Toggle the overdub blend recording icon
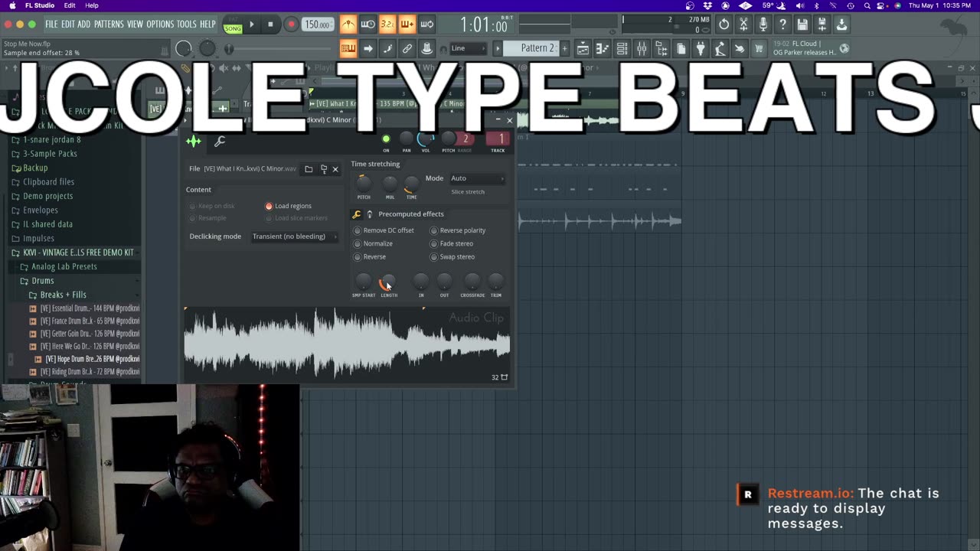 pos(407,24)
